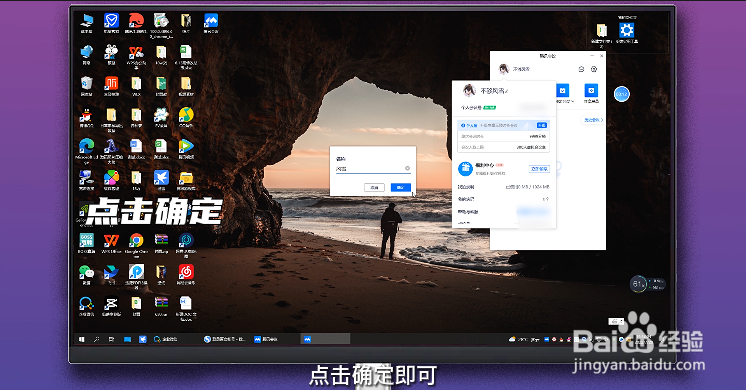Expand the dropdown under the middle blue tile
746x390 pixels.
pos(573,101)
